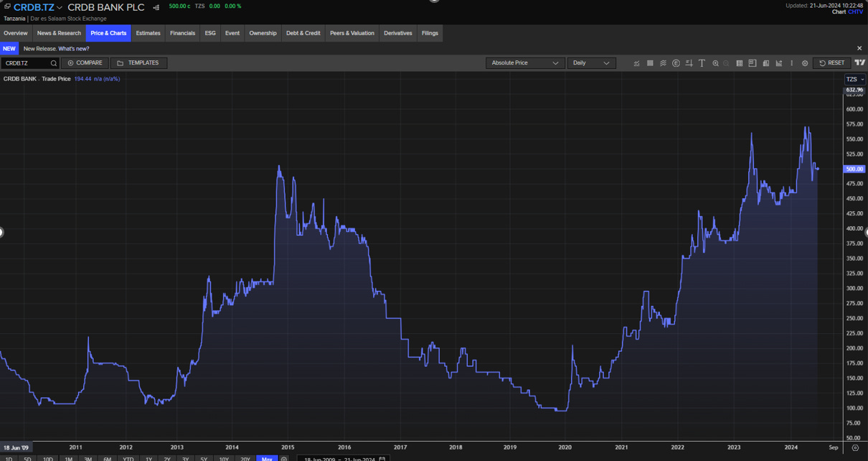The image size is (868, 461).
Task: Open the data table grid icon
Action: (740, 63)
